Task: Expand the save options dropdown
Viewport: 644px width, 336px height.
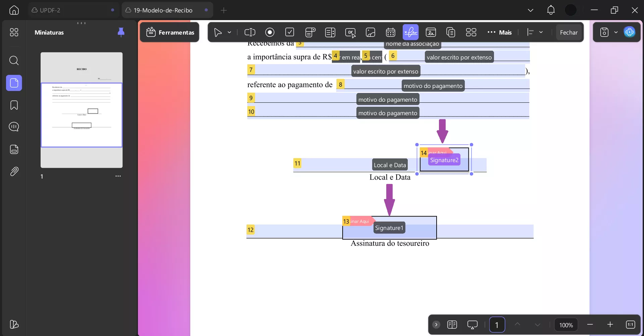Action: [x=616, y=33]
